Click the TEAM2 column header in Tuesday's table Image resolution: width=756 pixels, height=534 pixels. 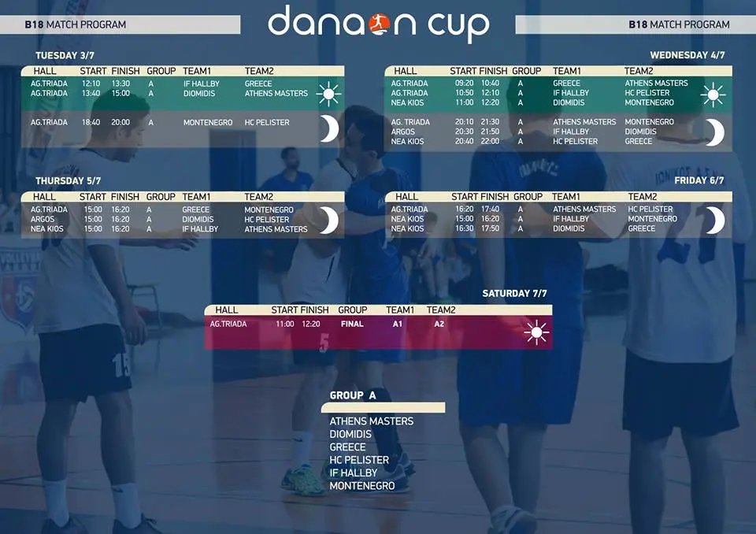259,71
